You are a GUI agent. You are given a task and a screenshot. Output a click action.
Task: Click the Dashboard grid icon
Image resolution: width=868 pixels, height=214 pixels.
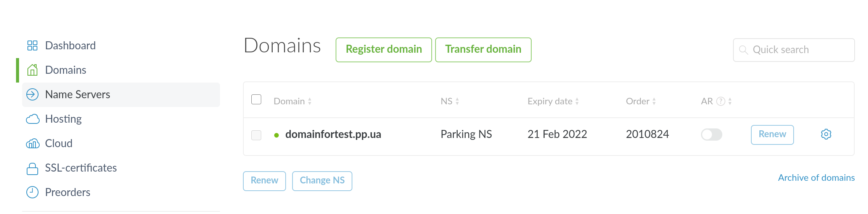[32, 45]
